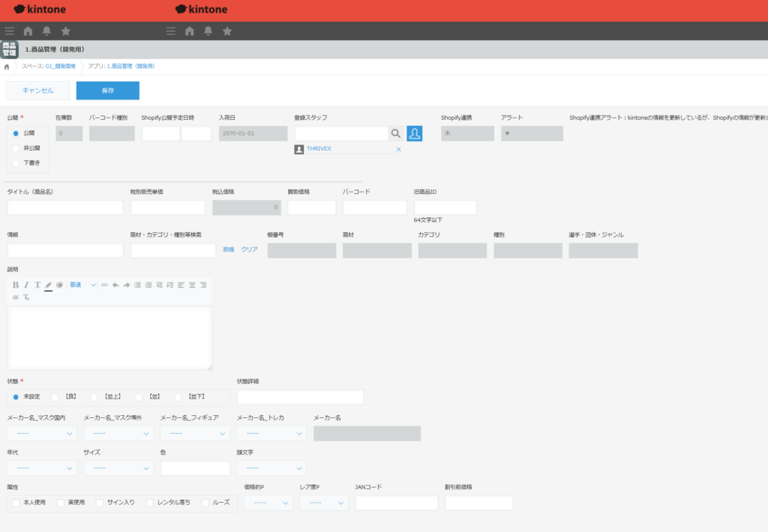Screen dimensions: 768x532
Task: Open the 年代 dropdown
Action: click(42, 468)
